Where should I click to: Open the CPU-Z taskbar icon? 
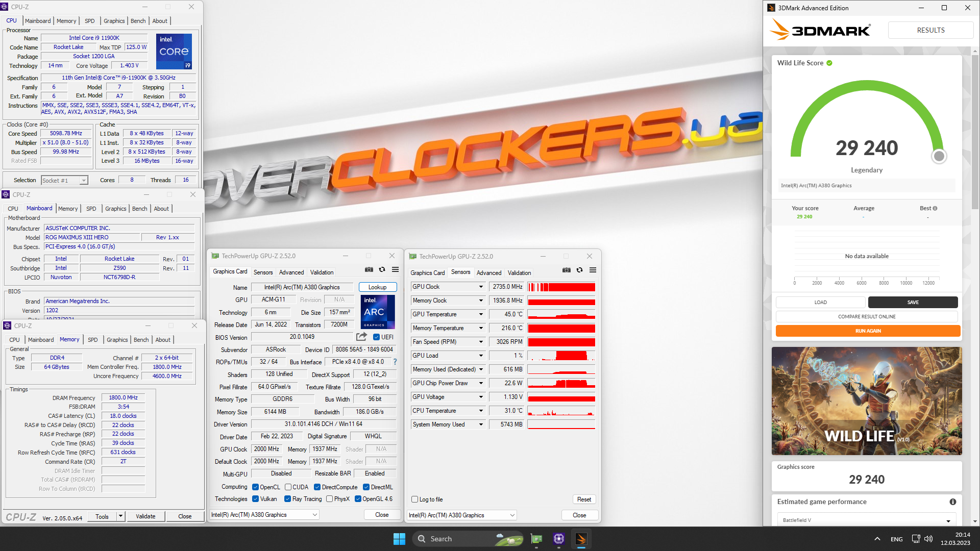tap(559, 539)
